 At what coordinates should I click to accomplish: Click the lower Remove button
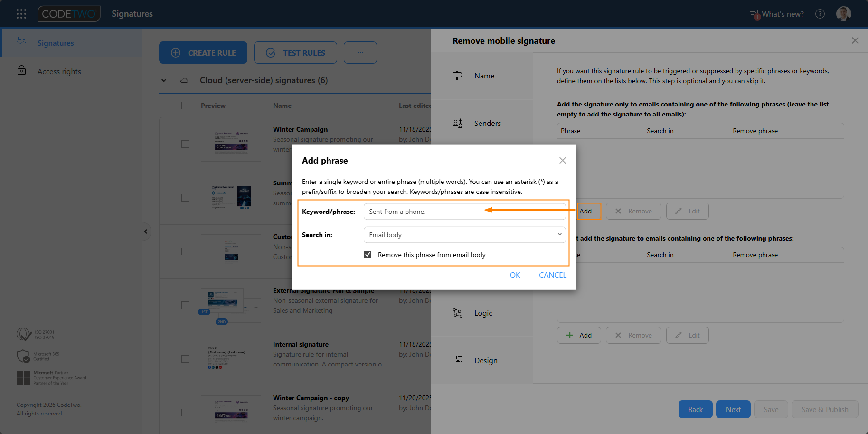click(633, 335)
